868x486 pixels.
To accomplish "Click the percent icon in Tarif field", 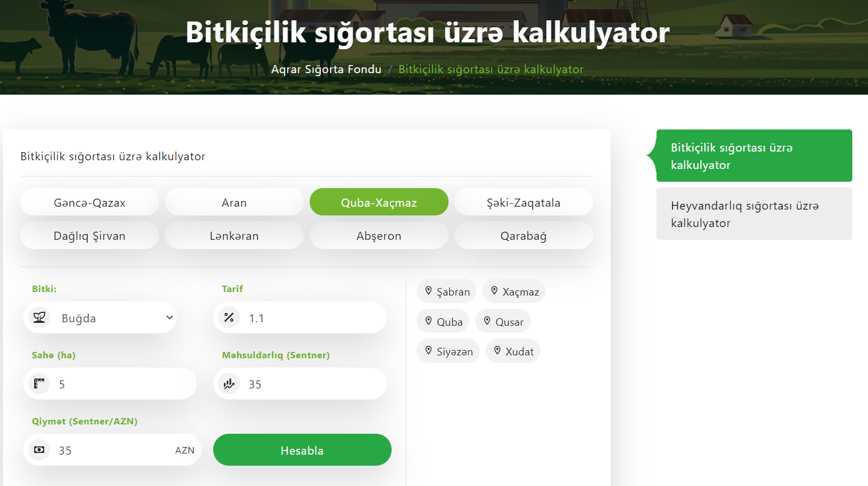I will 229,318.
